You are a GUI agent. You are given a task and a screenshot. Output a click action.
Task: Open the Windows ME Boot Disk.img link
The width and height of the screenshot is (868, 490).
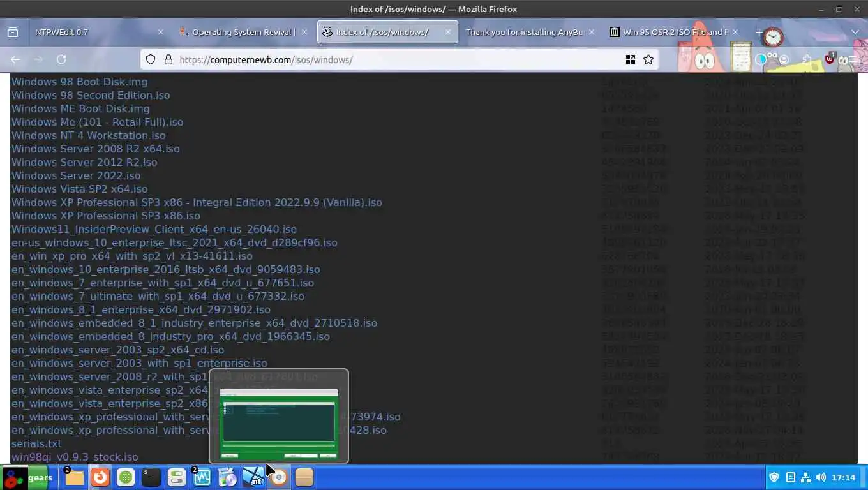coord(80,108)
